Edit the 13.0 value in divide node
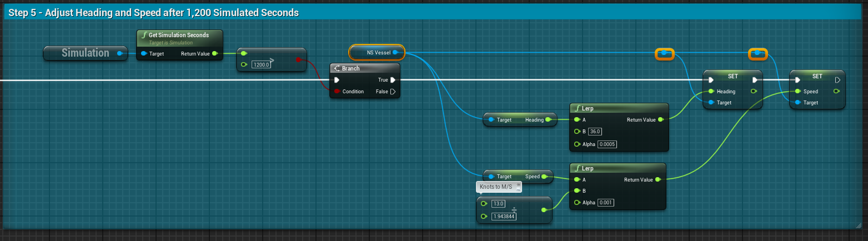The image size is (868, 241). (x=499, y=204)
